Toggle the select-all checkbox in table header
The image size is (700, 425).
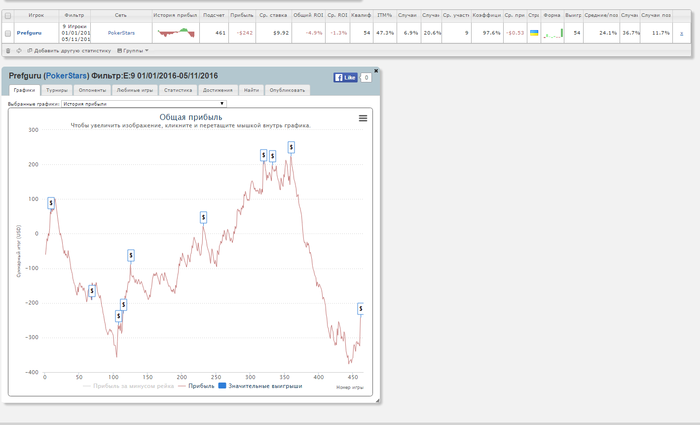coord(8,16)
